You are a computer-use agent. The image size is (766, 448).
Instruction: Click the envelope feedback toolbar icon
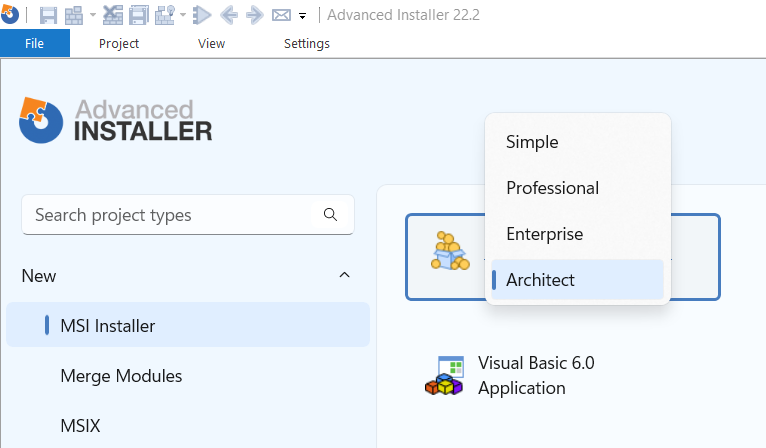[x=281, y=16]
